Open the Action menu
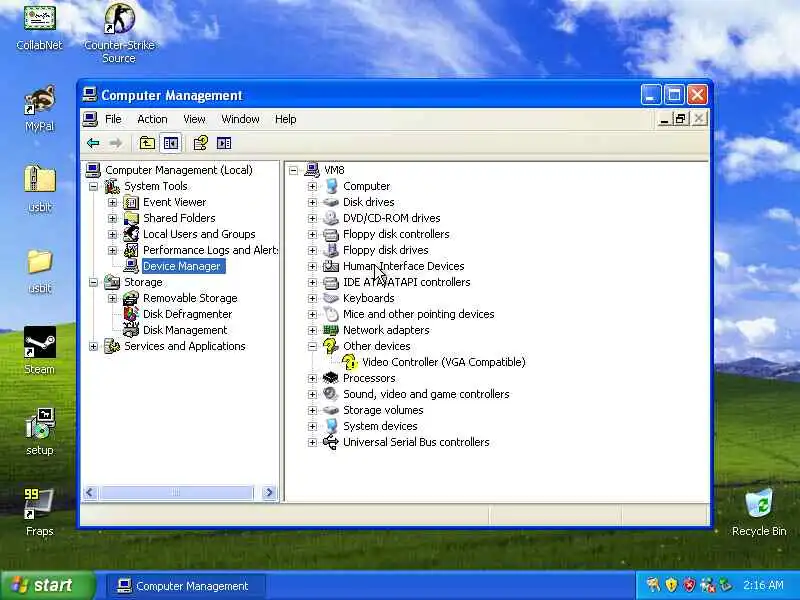Screen dimensions: 800x600 tap(152, 119)
